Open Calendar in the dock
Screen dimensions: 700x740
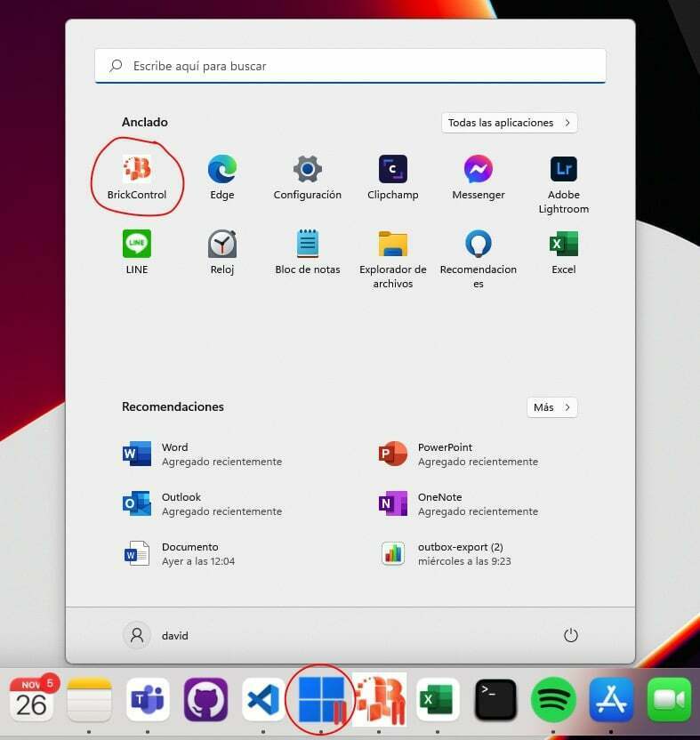coord(31,700)
